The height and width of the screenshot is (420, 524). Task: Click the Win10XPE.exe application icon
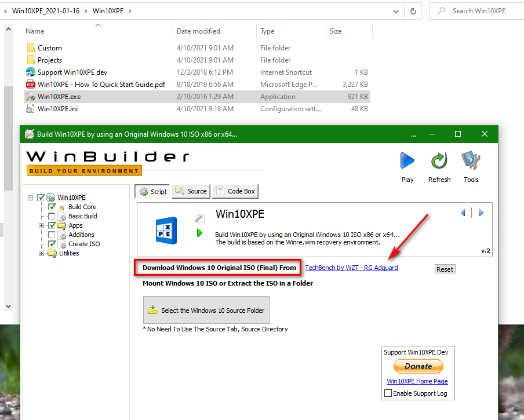pos(30,97)
